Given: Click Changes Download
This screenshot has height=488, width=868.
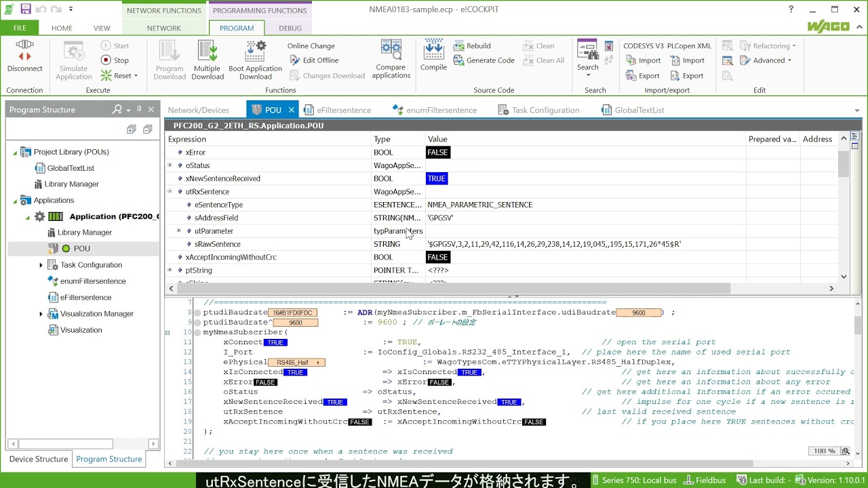Looking at the screenshot, I should (x=327, y=76).
